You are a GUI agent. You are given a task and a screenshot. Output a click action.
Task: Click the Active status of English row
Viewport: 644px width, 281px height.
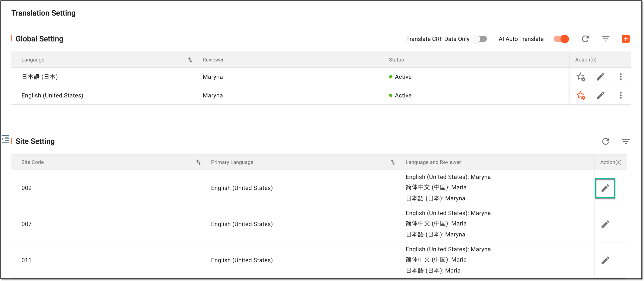coord(400,95)
